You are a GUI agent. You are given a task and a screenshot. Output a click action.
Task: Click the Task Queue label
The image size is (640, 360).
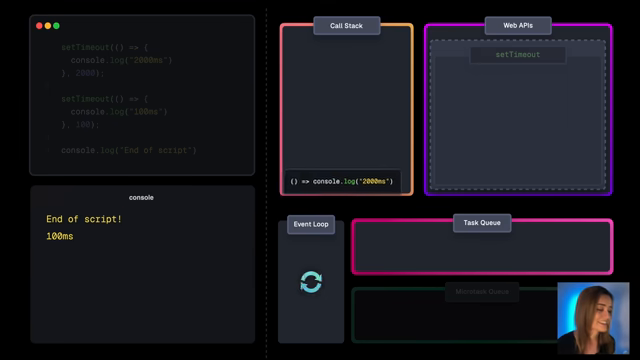482,223
